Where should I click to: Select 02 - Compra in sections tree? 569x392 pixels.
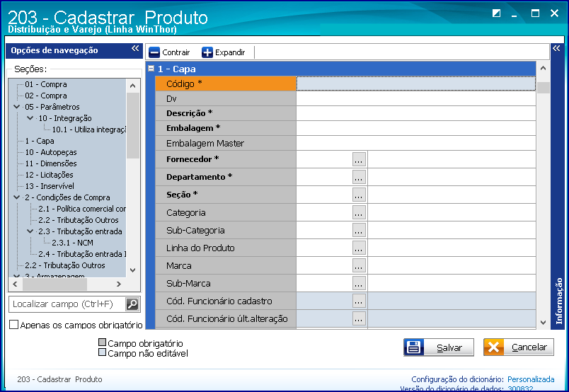tap(46, 96)
